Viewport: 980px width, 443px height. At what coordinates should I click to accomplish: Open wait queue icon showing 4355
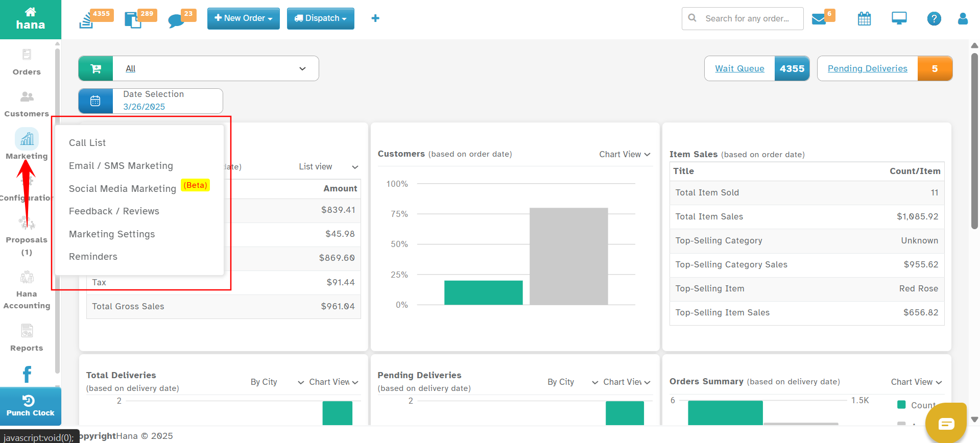tap(86, 20)
